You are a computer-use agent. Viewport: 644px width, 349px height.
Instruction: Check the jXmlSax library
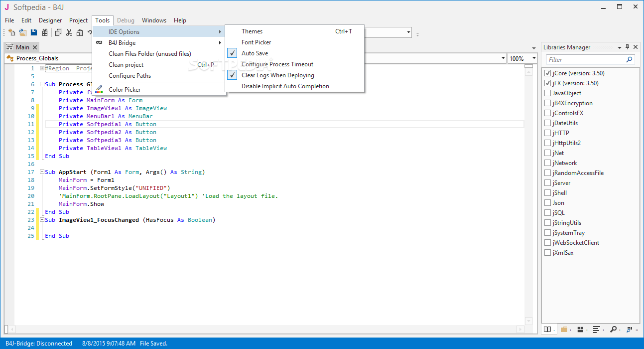548,253
